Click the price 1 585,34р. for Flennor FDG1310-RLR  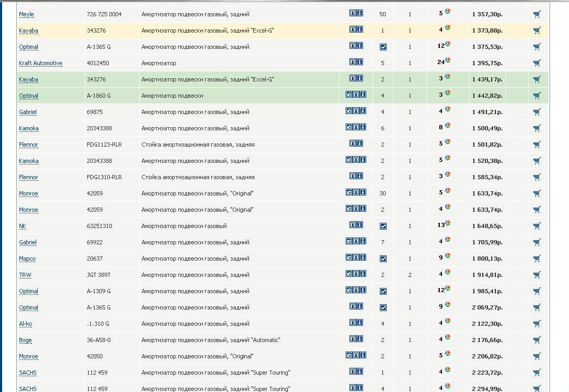coord(487,177)
